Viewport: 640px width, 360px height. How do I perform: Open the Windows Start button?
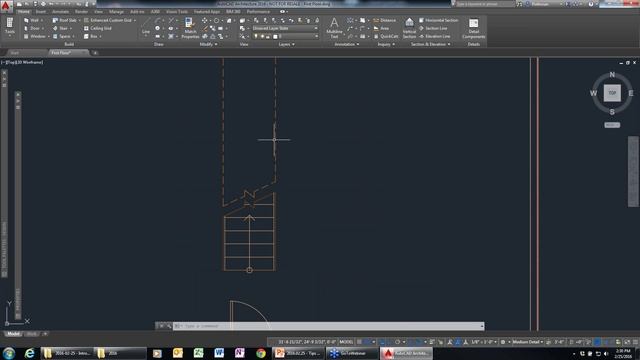pos(9,353)
